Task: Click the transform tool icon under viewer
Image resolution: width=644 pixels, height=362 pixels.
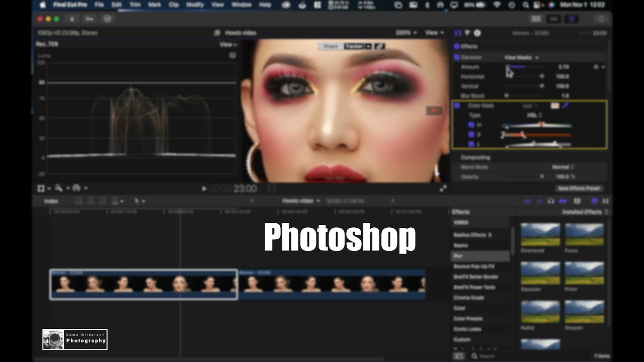Action: click(41, 188)
